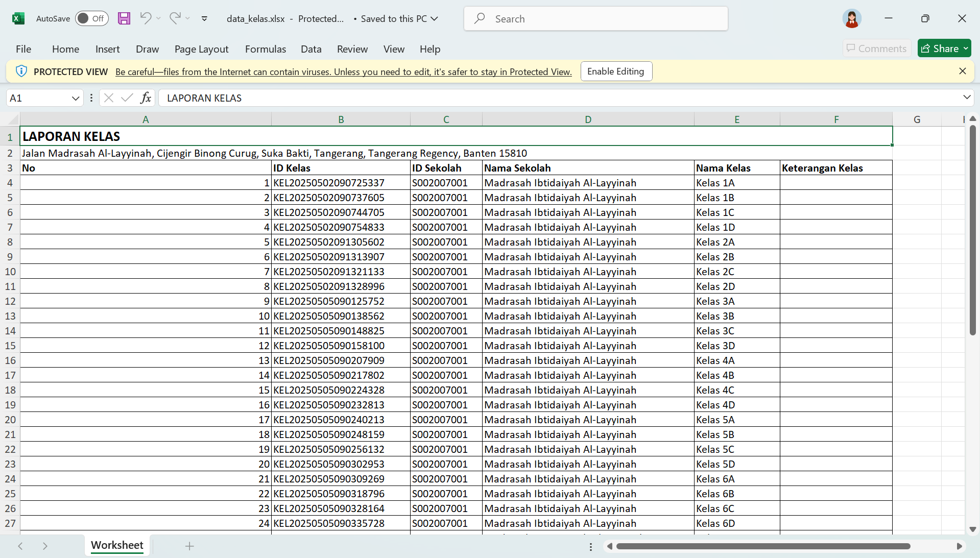Dismiss the Protected View banner
Screen dimensions: 980x558
coord(963,71)
